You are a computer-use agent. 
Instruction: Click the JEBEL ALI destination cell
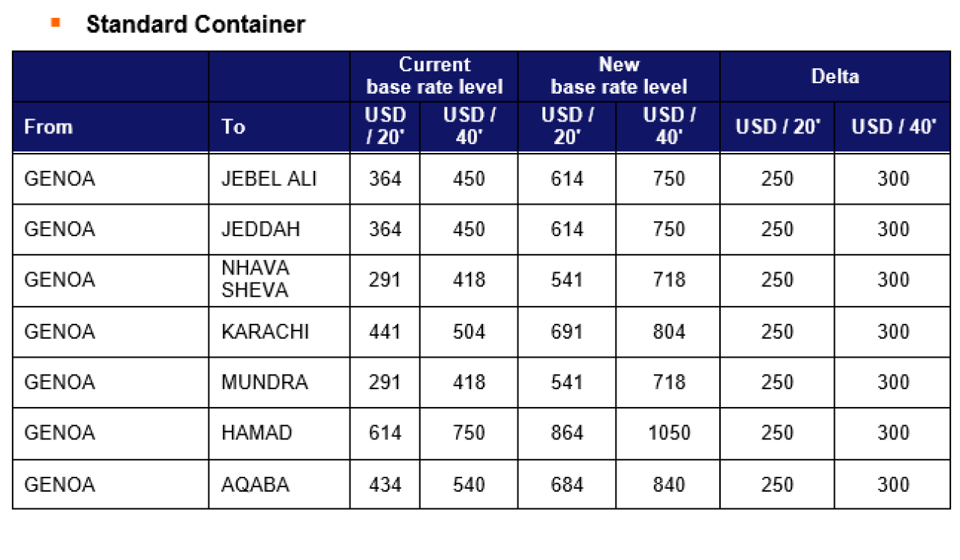pos(279,178)
